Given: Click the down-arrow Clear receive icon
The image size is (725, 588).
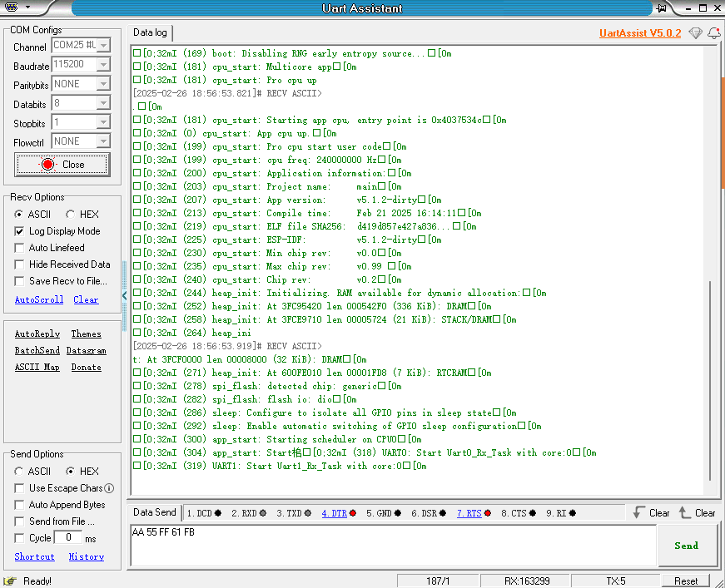Looking at the screenshot, I should 639,512.
